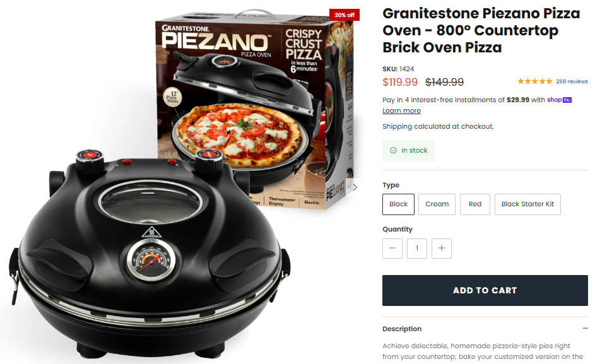
Task: Click the five-star rating icons
Action: tap(534, 81)
